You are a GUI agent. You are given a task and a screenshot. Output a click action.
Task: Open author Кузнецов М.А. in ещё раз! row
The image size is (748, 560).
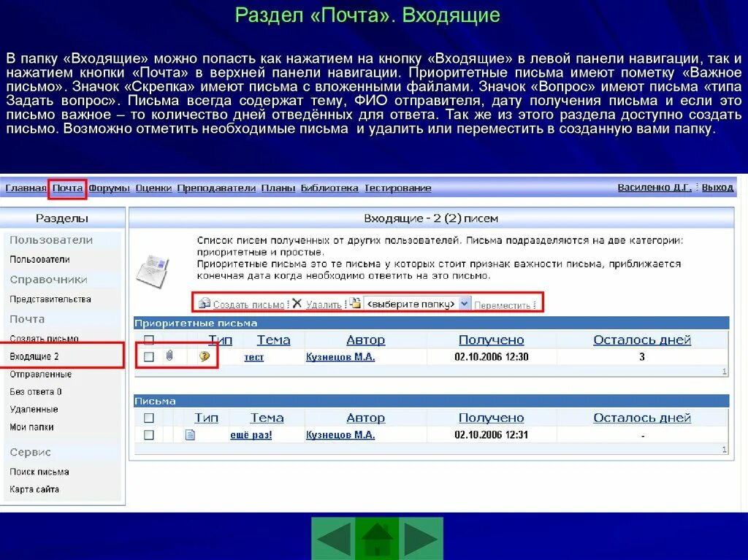point(340,435)
